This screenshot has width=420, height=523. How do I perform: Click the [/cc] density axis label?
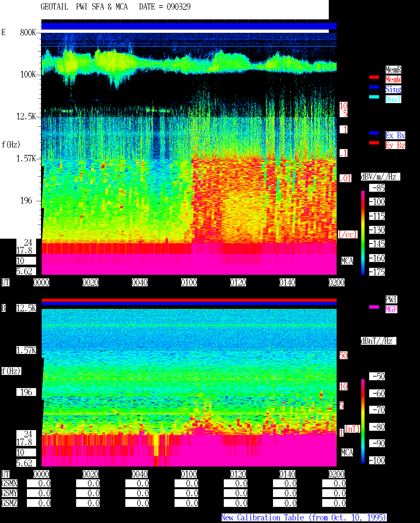pos(347,235)
